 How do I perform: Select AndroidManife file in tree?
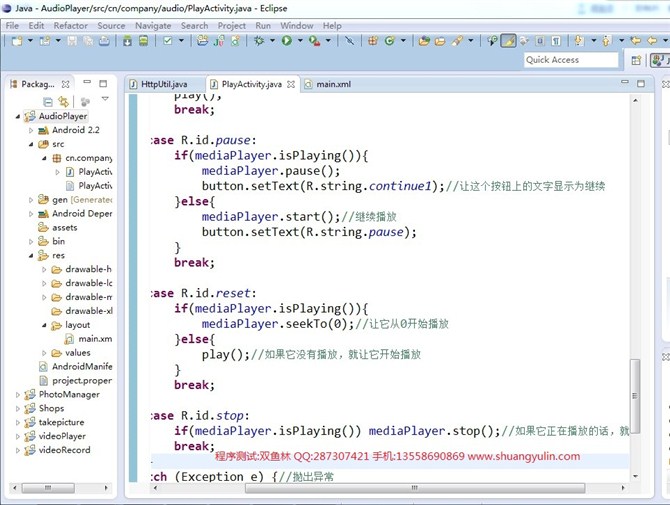tap(76, 367)
